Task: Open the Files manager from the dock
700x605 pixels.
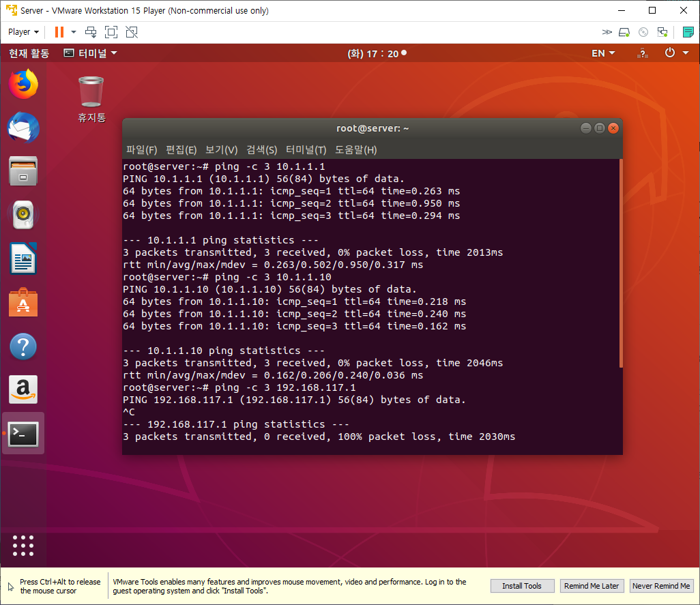Action: click(x=23, y=171)
